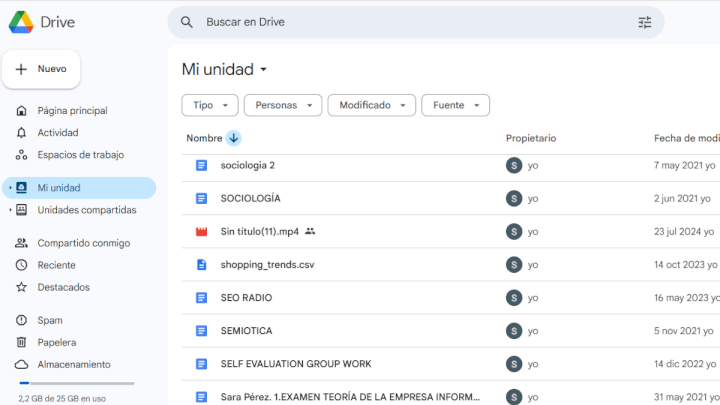The image size is (720, 405).
Task: Open Actividad bell icon in sidebar
Action: [x=21, y=133]
